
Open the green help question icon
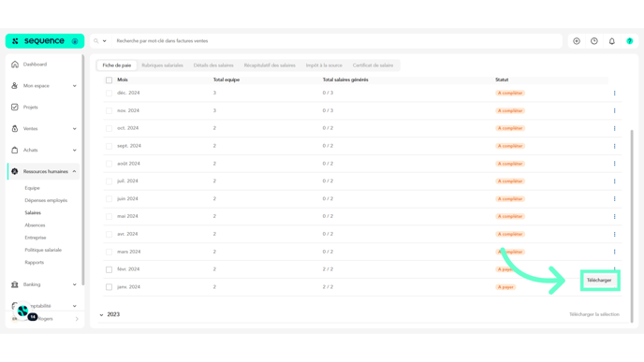630,41
